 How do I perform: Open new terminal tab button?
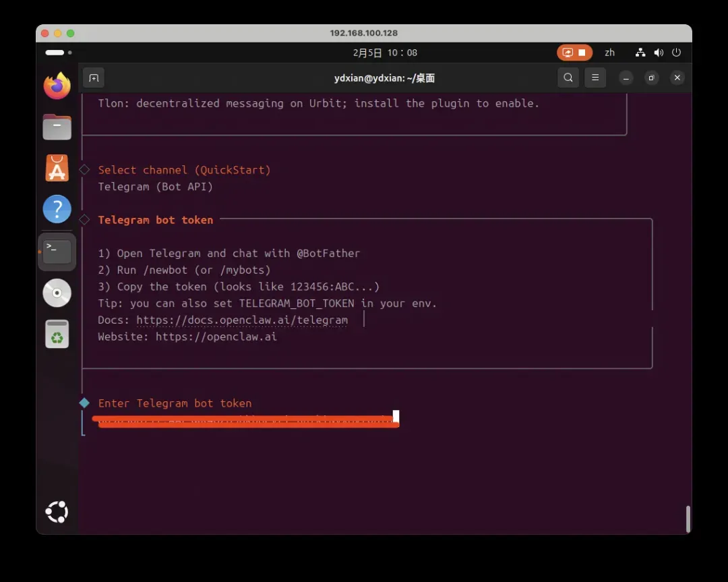click(94, 78)
